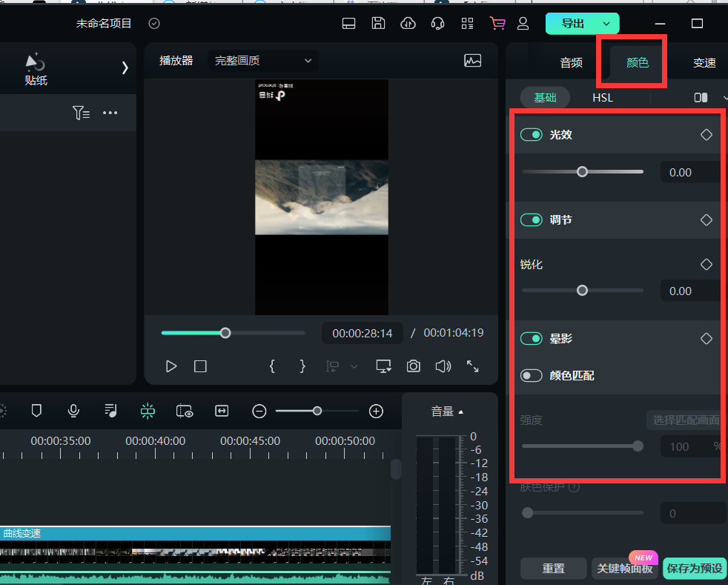Click the shopping cart icon
This screenshot has width=728, height=585.
click(497, 23)
